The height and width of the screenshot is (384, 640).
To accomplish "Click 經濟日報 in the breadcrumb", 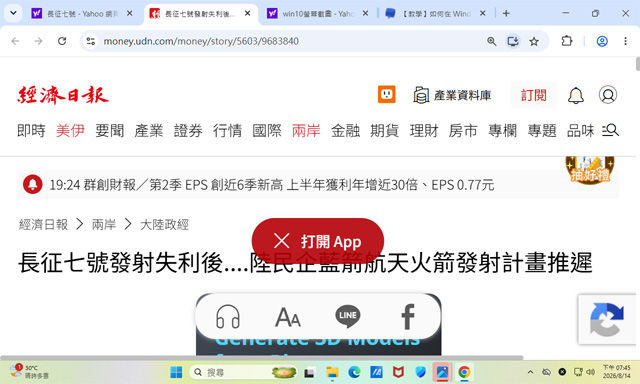I will [x=43, y=224].
